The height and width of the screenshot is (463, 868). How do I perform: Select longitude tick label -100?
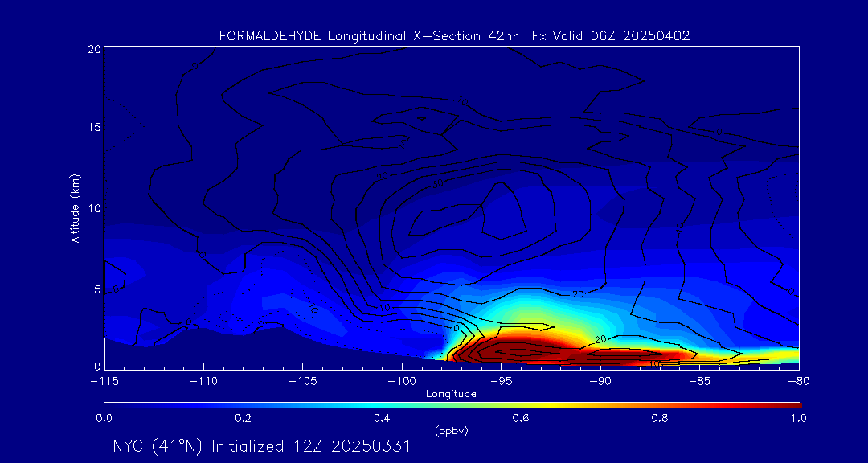[x=401, y=382]
